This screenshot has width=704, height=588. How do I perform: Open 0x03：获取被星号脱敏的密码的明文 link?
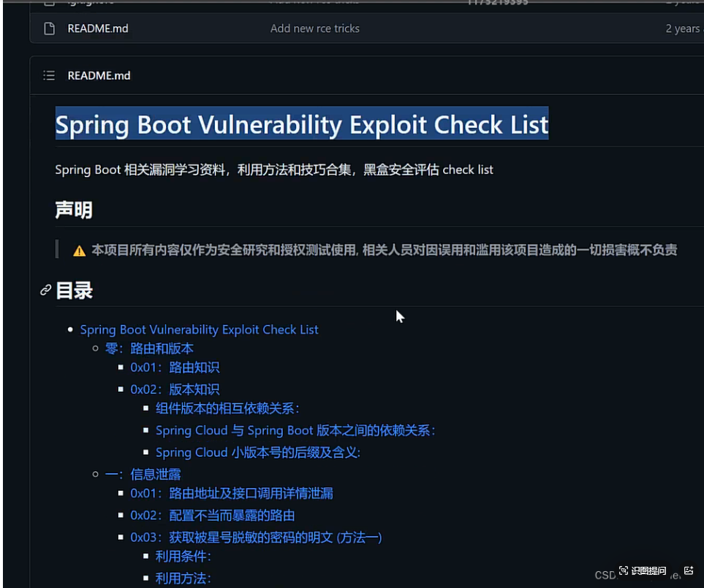(x=256, y=538)
